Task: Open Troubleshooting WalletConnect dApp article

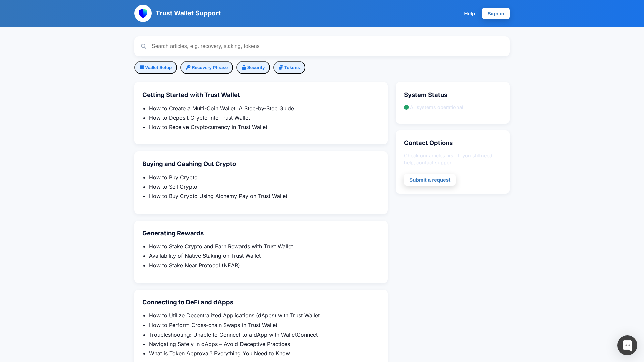Action: pyautogui.click(x=233, y=335)
